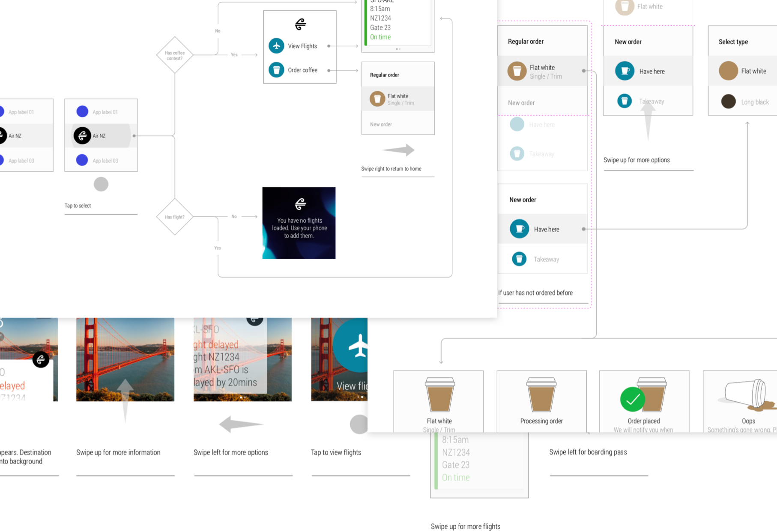Click the Swipe up for more options caption

click(x=637, y=160)
